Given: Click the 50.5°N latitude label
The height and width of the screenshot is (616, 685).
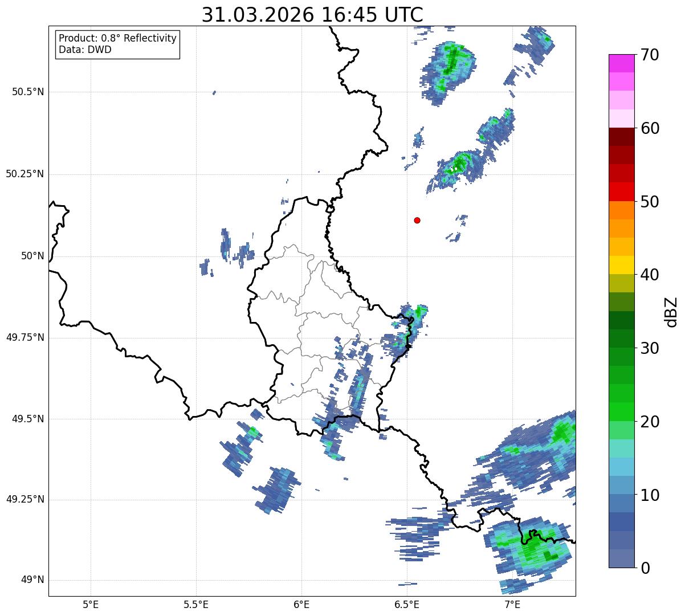Looking at the screenshot, I should [28, 92].
